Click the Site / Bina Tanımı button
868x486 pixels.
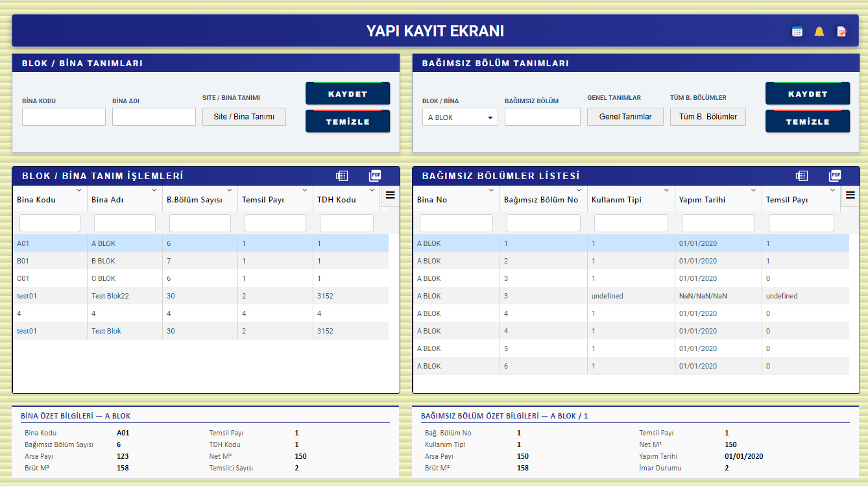244,117
